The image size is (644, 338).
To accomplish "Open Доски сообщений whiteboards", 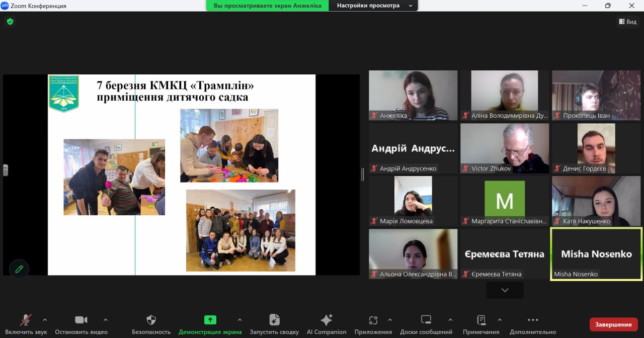I will 426,324.
